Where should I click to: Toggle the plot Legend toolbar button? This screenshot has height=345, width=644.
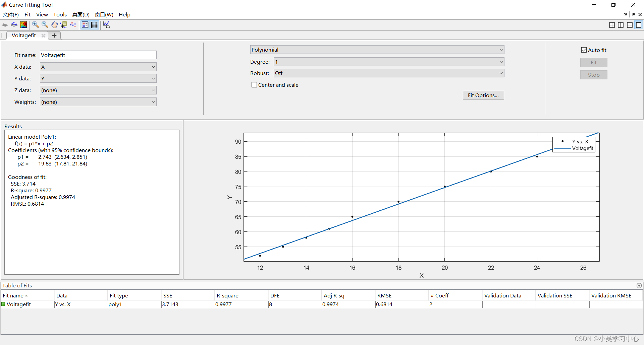click(85, 25)
